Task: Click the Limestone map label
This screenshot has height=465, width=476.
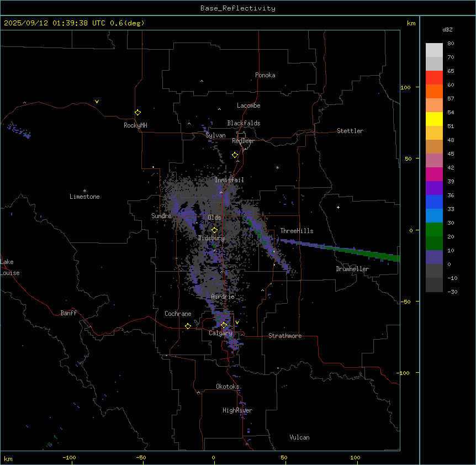Action: click(x=84, y=197)
